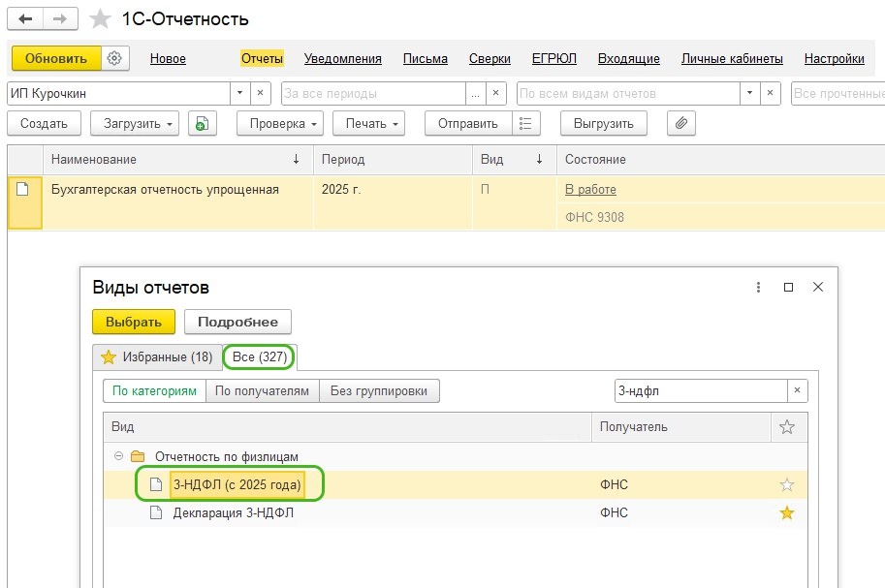
Task: Open the report types dropdown arrow
Action: pos(749,93)
